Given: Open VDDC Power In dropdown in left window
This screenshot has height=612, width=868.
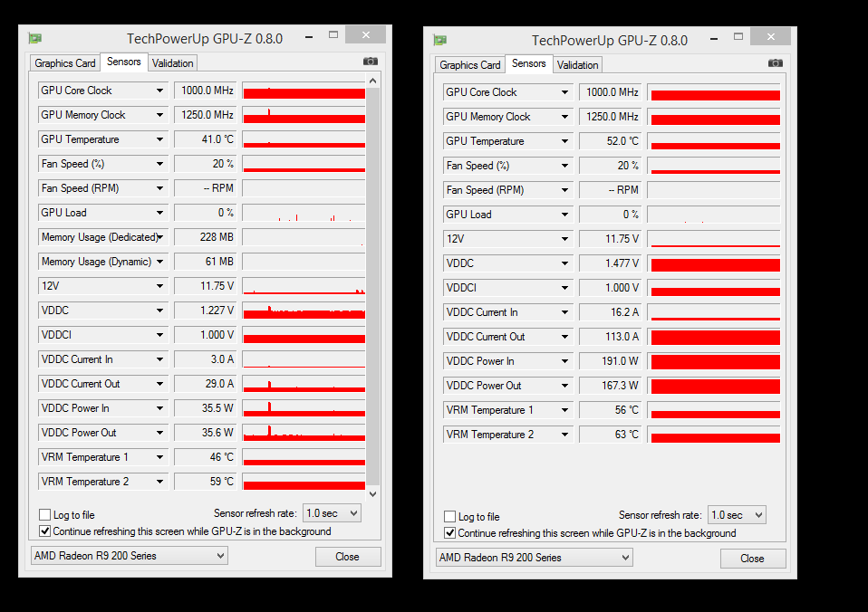Looking at the screenshot, I should coord(160,408).
